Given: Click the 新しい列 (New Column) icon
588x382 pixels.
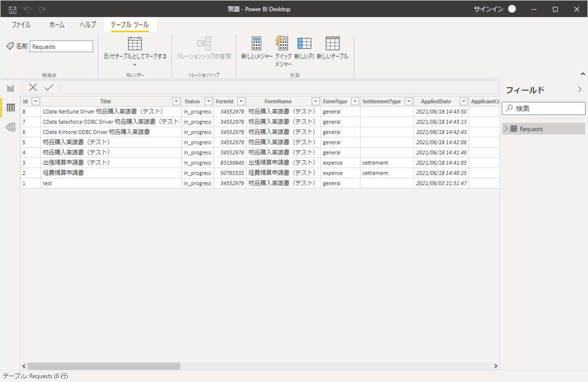Looking at the screenshot, I should [304, 44].
